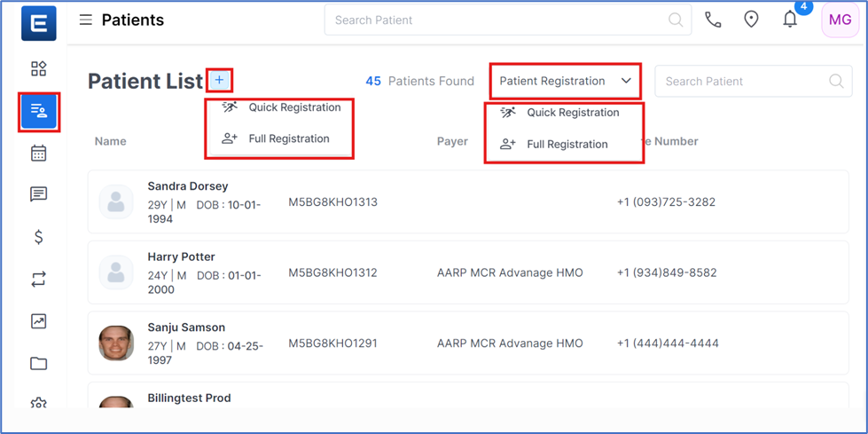Open the reports chart sidebar icon
This screenshot has height=434, width=868.
(38, 321)
